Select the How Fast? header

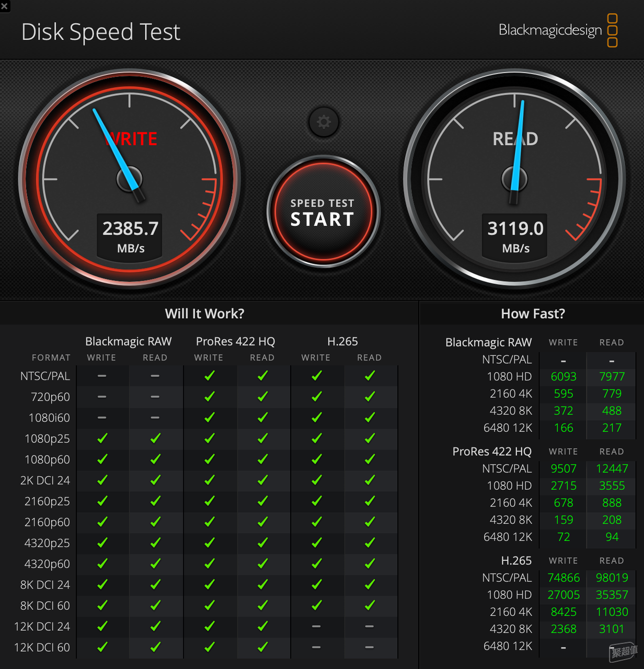[x=533, y=314]
